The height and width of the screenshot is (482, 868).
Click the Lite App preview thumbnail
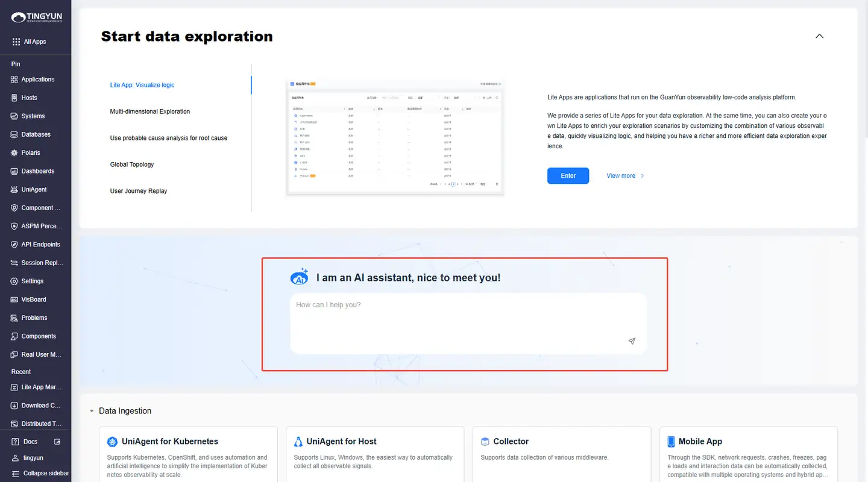click(395, 136)
